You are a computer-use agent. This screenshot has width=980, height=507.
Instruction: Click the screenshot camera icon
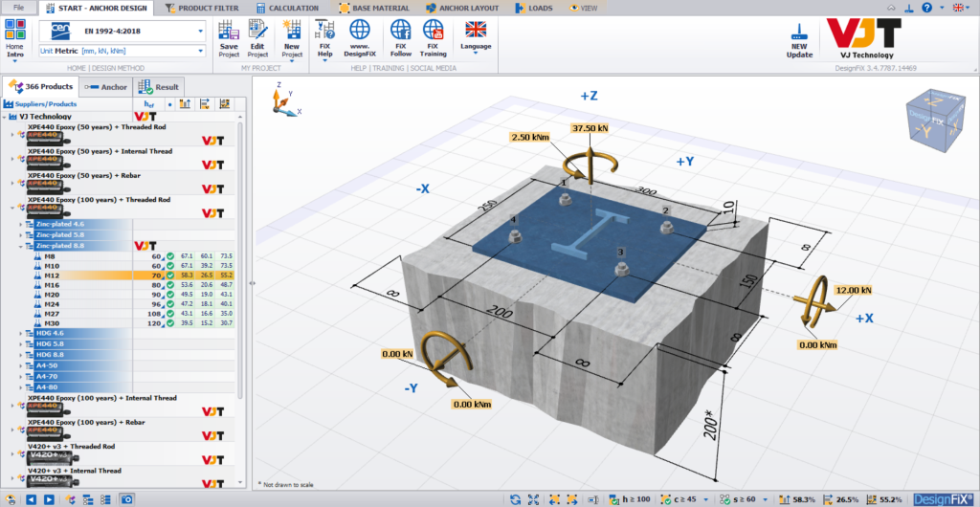click(x=126, y=499)
